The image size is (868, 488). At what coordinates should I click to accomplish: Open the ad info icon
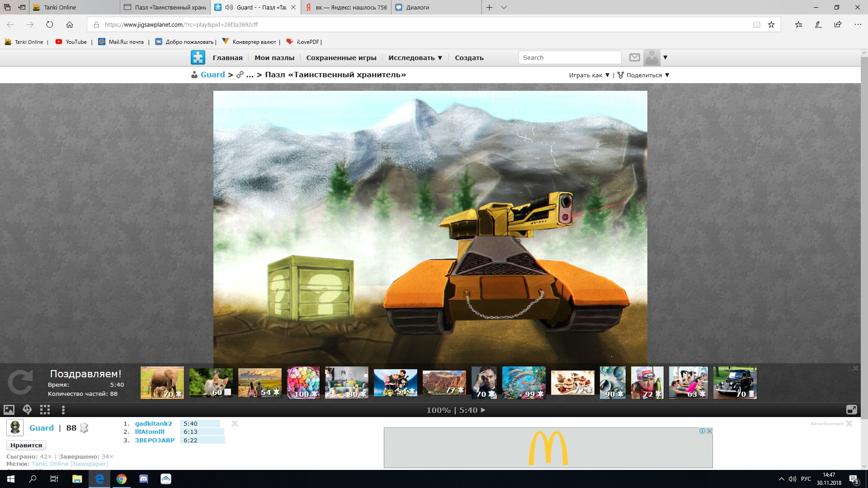point(703,431)
